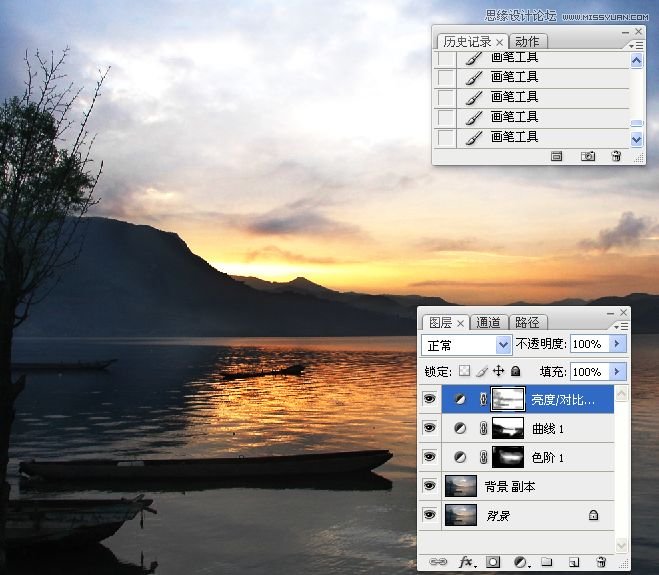Click mask link icon on 亮度/对比 layer
The height and width of the screenshot is (575, 659).
click(x=484, y=399)
